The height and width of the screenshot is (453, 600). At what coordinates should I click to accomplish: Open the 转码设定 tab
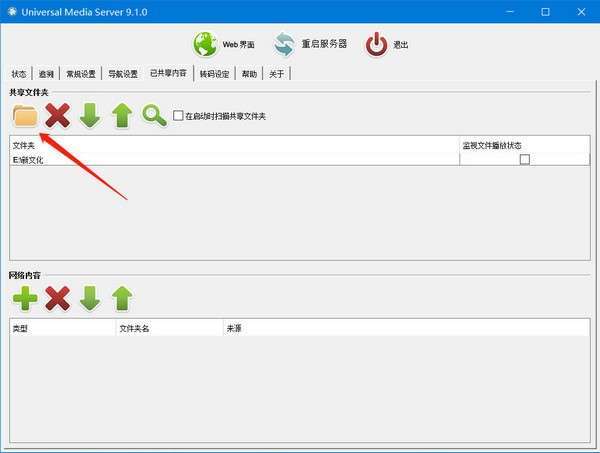click(x=215, y=74)
